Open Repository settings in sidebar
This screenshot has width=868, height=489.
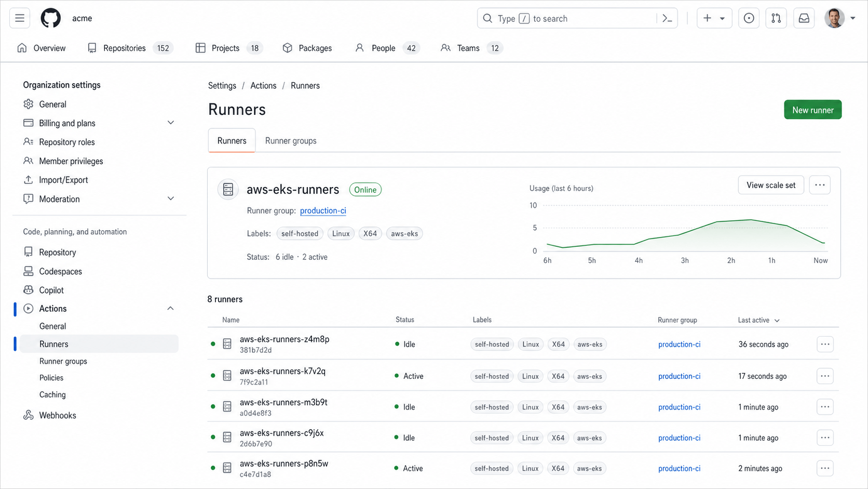pyautogui.click(x=58, y=252)
